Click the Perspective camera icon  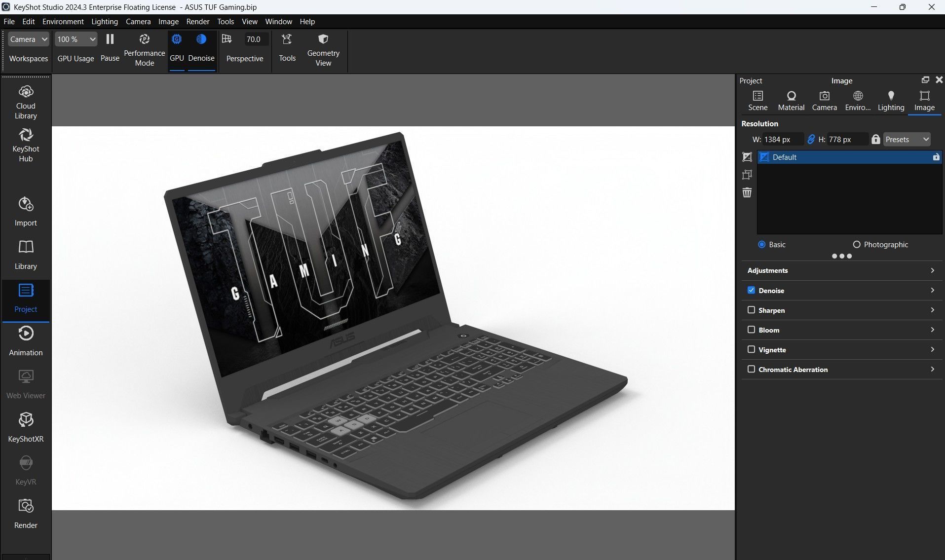[x=227, y=39]
